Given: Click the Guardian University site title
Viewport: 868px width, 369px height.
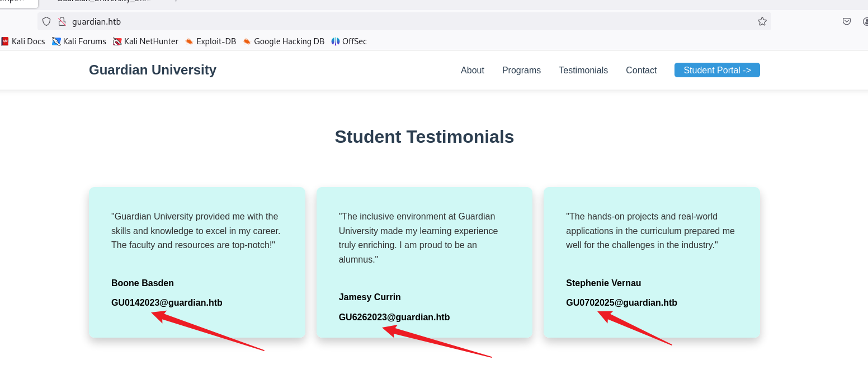Looking at the screenshot, I should coord(153,70).
